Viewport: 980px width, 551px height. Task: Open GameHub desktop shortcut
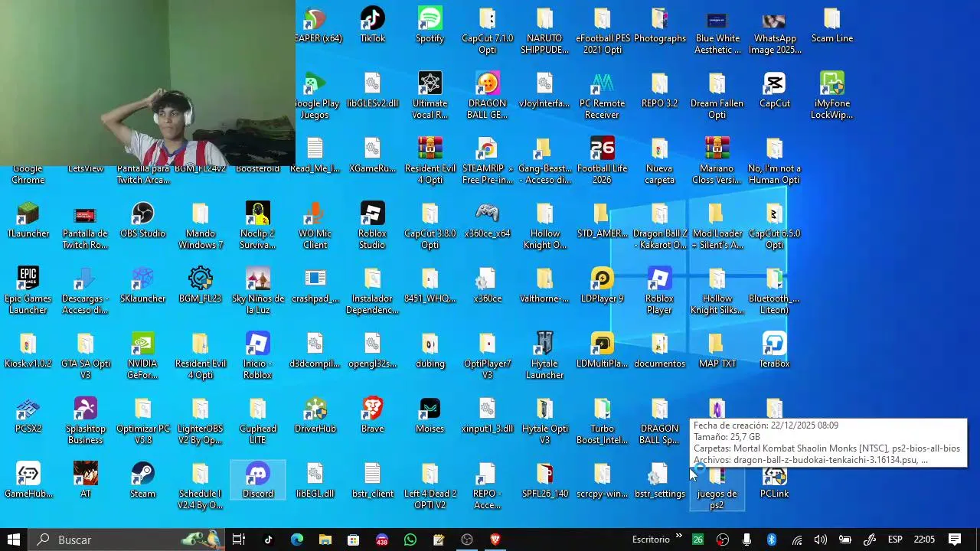tap(28, 480)
